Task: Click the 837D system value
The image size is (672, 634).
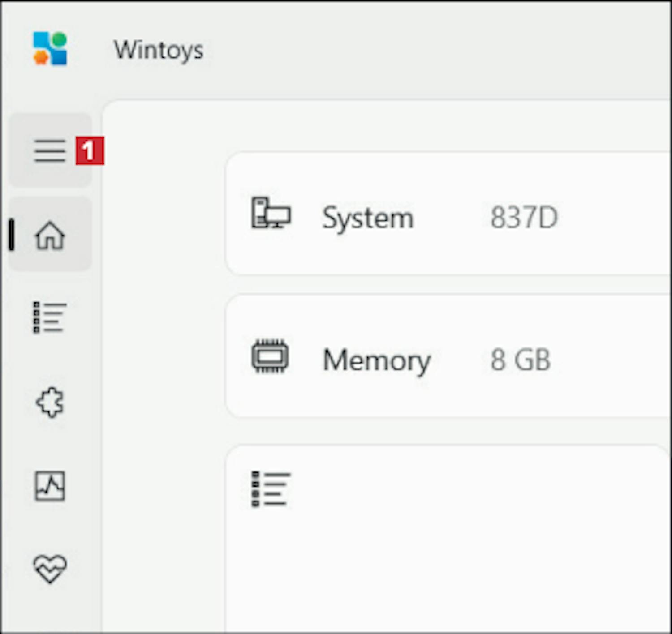Action: pyautogui.click(x=524, y=218)
